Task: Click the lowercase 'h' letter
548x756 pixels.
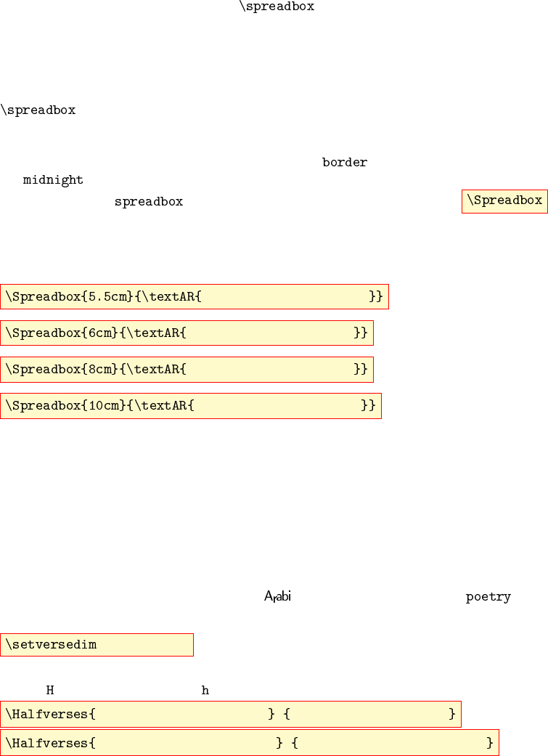Action: coord(205,690)
